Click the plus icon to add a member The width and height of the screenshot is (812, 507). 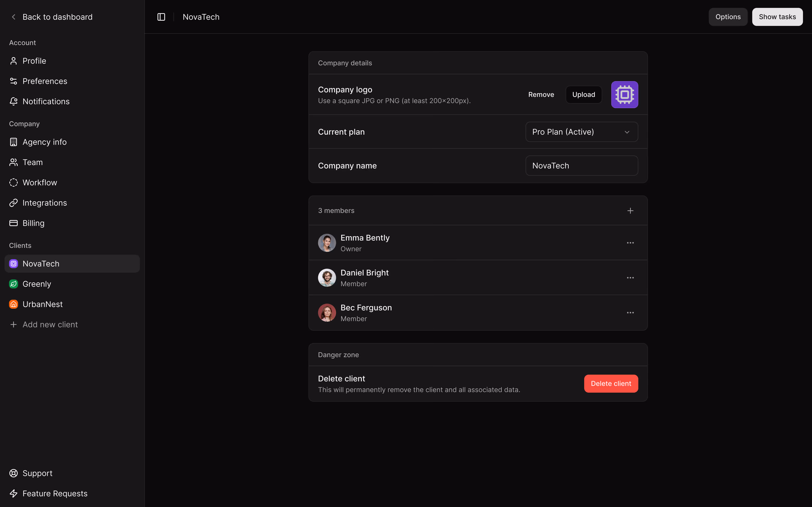pos(630,210)
